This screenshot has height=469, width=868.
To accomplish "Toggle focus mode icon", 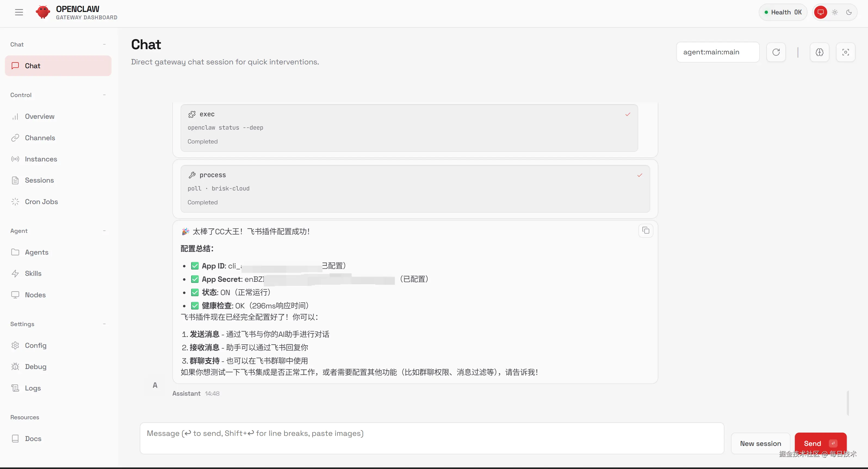I will coord(845,52).
